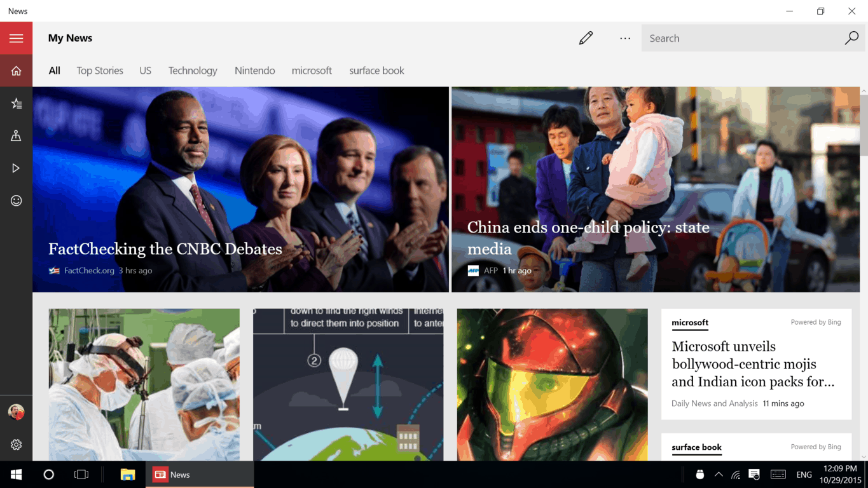Open Microsoft unveils bollywood-centric mojis article
Viewport: 868px width, 488px height.
753,364
